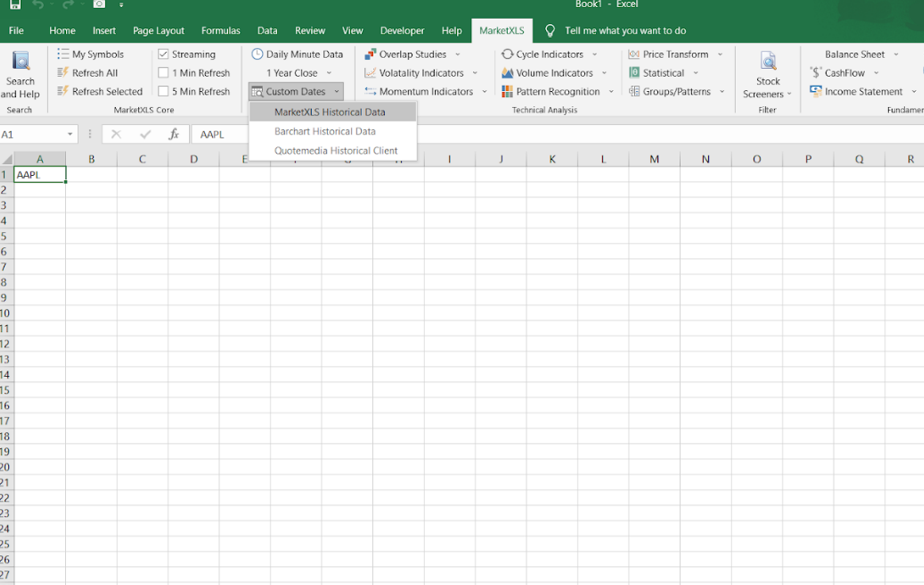Select cell A1 containing AAPL
Image resolution: width=924 pixels, height=585 pixels.
coord(39,174)
